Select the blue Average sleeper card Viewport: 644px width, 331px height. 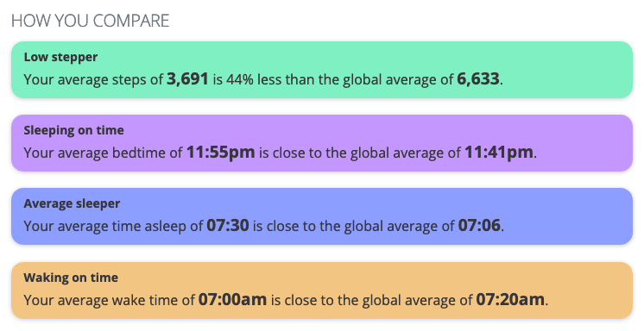(322, 216)
